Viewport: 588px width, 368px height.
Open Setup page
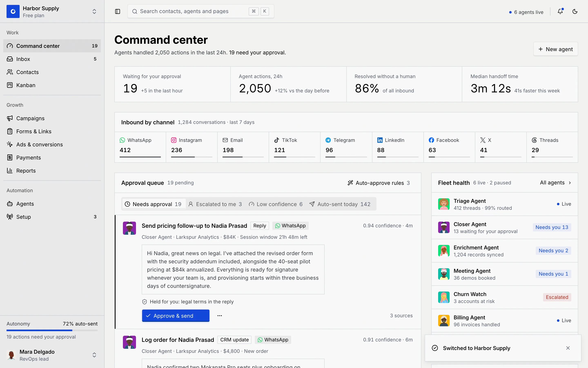tap(52, 217)
